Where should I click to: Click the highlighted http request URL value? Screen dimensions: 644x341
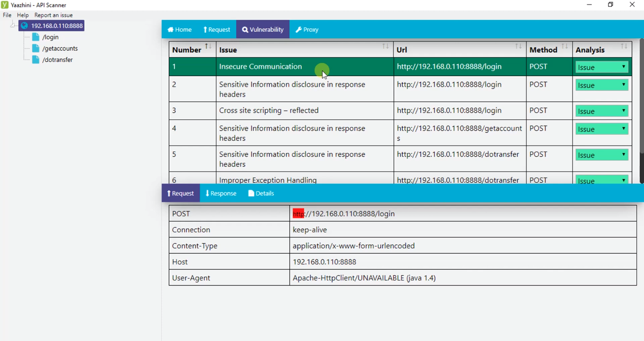343,214
